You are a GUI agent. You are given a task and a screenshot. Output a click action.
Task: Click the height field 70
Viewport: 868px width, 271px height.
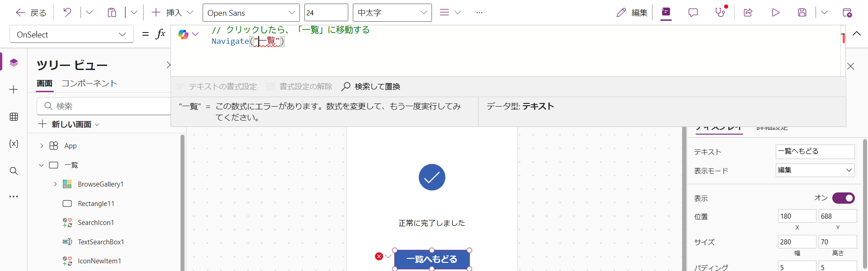point(838,242)
